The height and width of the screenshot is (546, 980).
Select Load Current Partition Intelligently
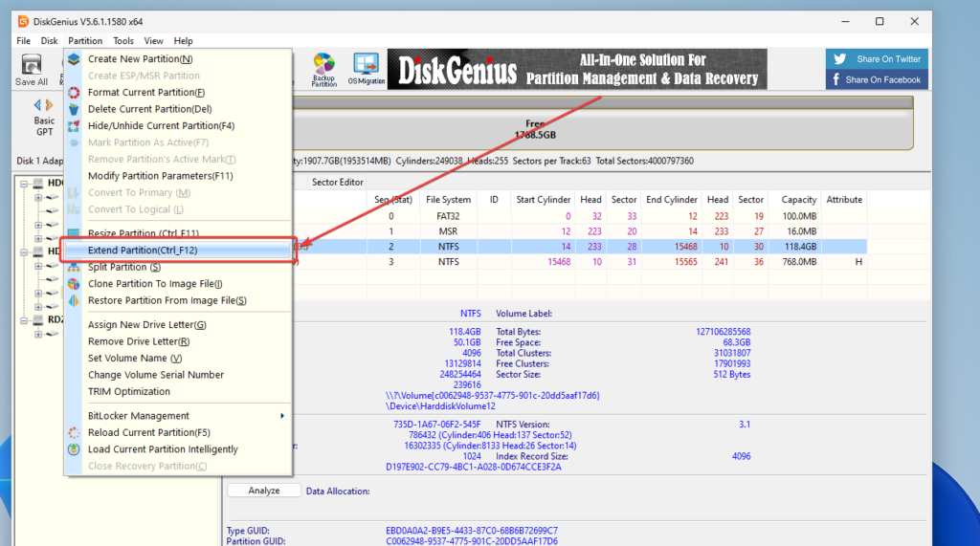click(177, 449)
